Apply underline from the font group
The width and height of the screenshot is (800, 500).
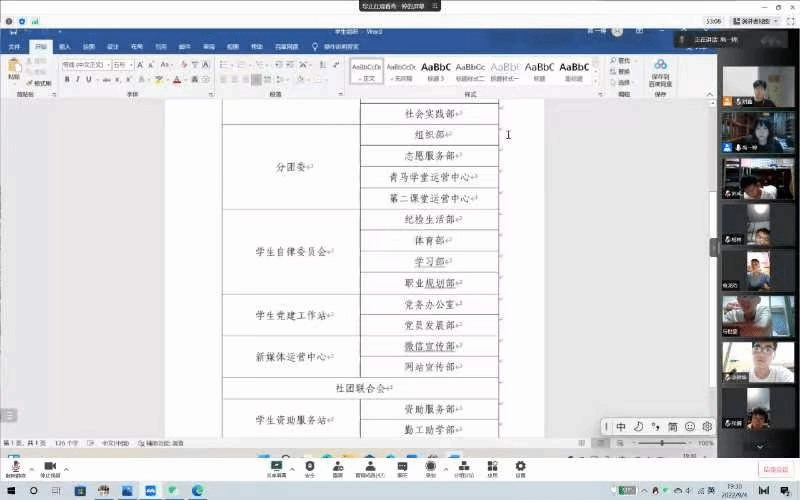click(x=87, y=80)
